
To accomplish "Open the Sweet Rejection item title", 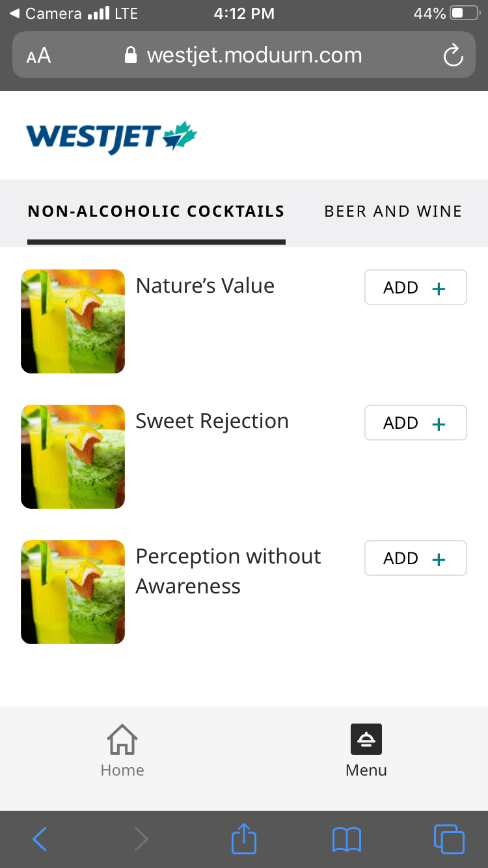I will click(x=212, y=422).
